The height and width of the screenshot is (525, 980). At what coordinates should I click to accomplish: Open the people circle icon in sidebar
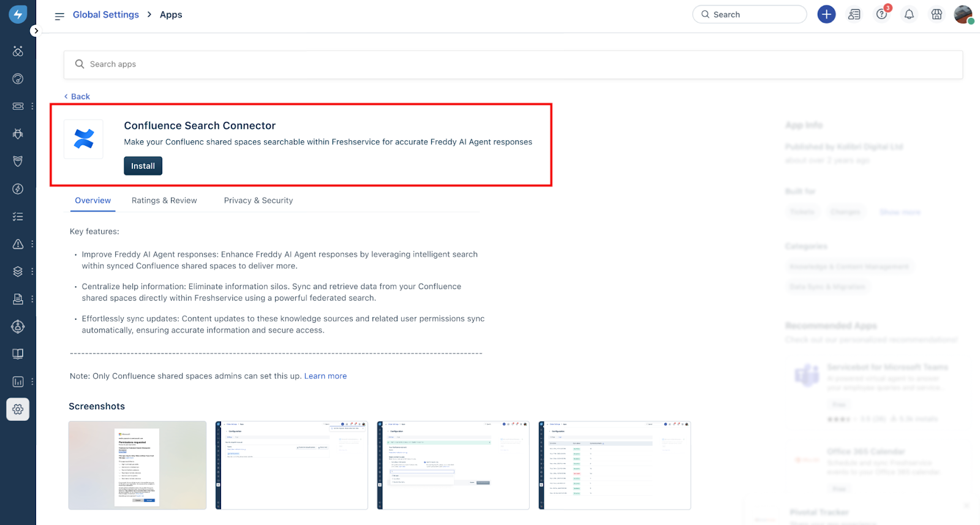point(18,327)
